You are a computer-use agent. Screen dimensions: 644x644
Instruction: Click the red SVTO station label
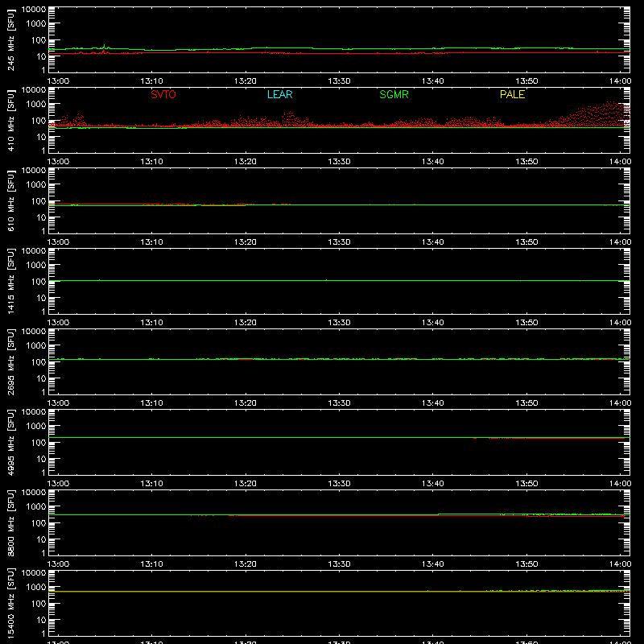tap(163, 94)
